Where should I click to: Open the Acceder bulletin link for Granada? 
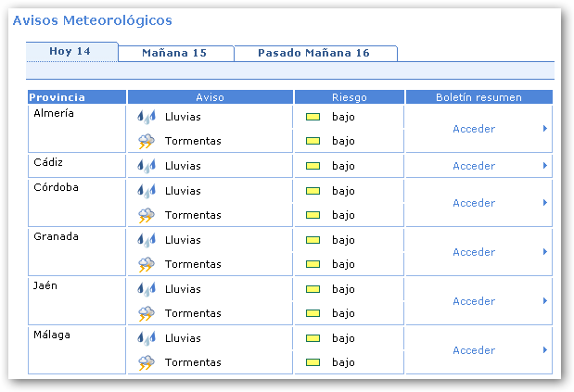(473, 252)
